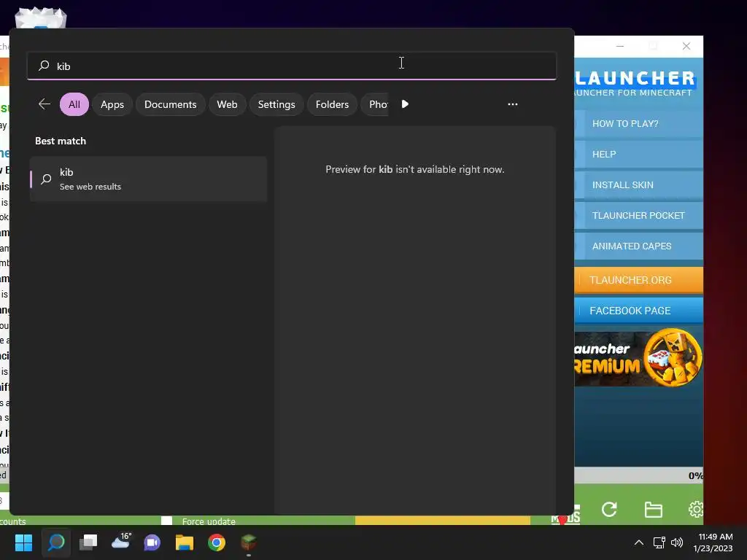Click HOW TO PLAY? in TLauncher
747x560 pixels.
pos(638,124)
